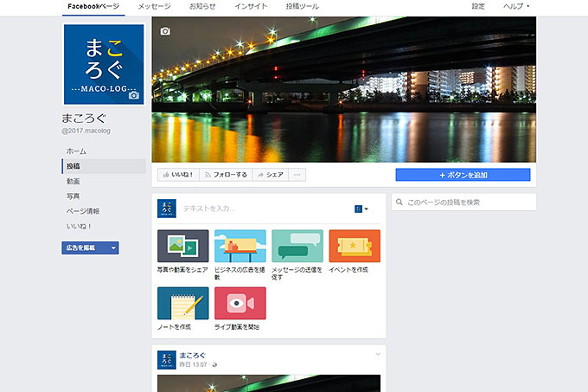Click the page post search field
Image resolution: width=588 pixels, height=392 pixels.
coord(463,202)
